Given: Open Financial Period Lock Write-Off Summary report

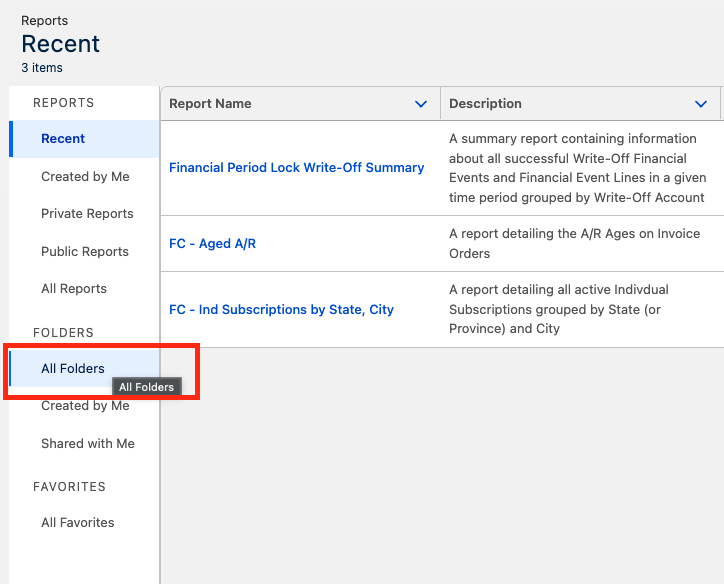Looking at the screenshot, I should pyautogui.click(x=296, y=167).
